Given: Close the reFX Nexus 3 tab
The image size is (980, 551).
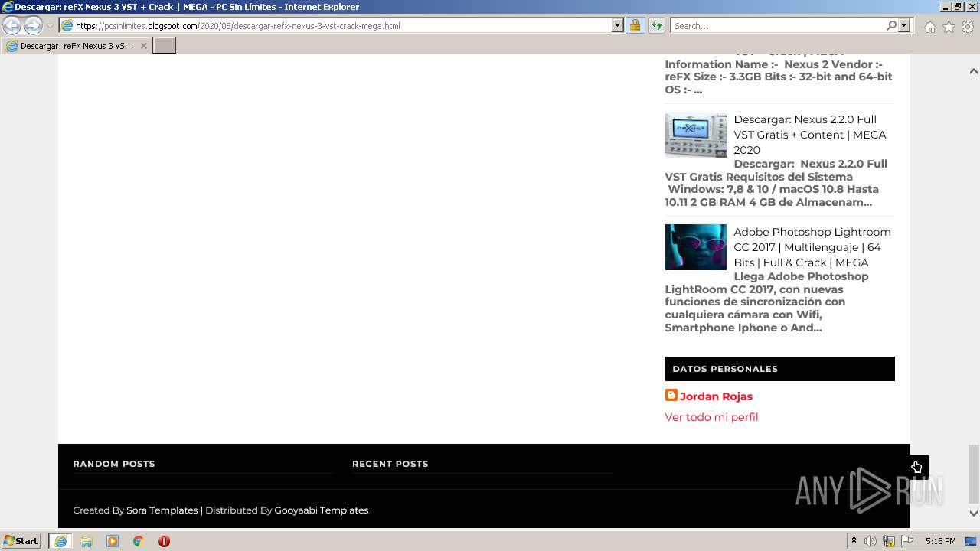Looking at the screenshot, I should tap(143, 46).
